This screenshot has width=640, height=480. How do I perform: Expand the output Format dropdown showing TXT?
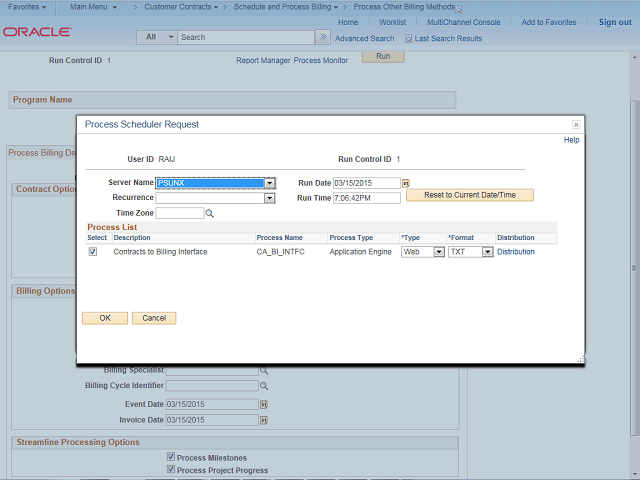pyautogui.click(x=488, y=252)
